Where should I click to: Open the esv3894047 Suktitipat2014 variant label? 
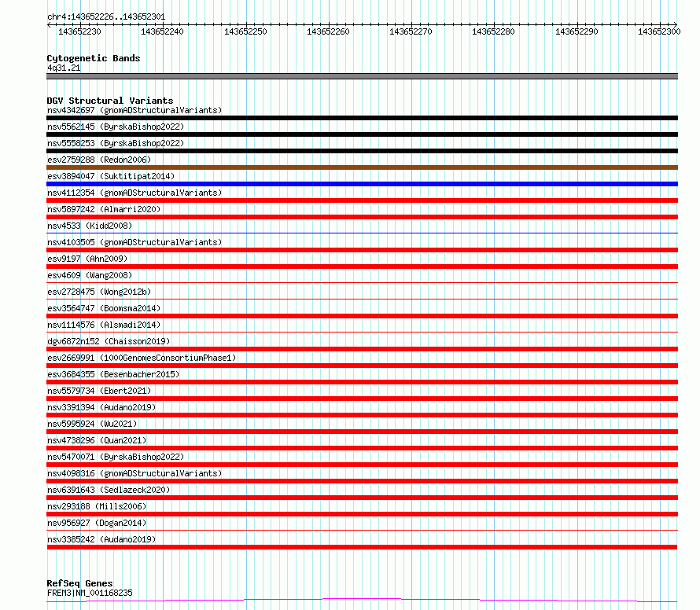(111, 176)
